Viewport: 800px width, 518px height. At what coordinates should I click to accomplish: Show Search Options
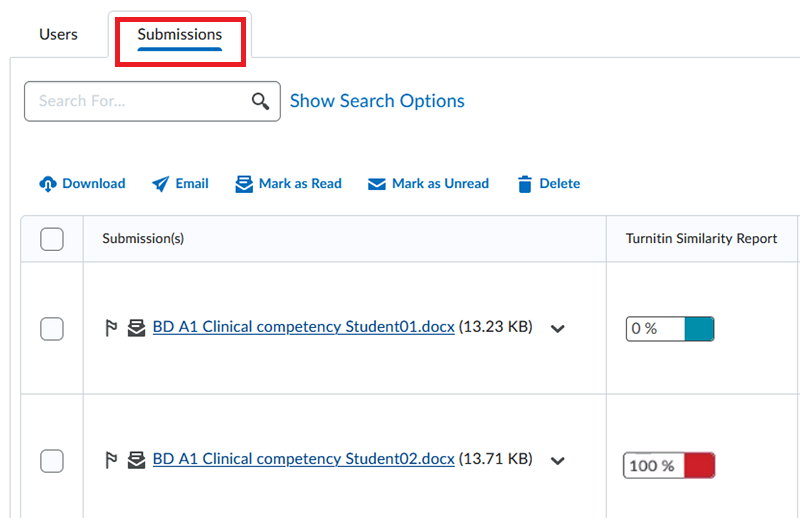(377, 101)
